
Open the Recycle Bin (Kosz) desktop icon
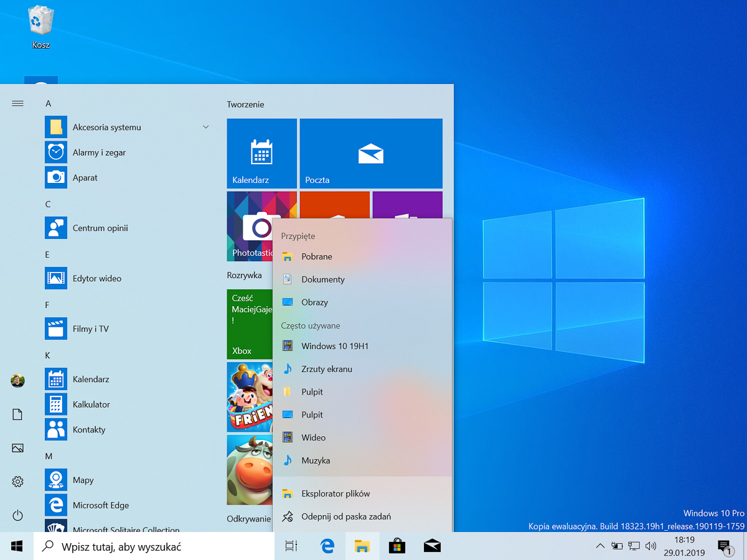pyautogui.click(x=40, y=28)
